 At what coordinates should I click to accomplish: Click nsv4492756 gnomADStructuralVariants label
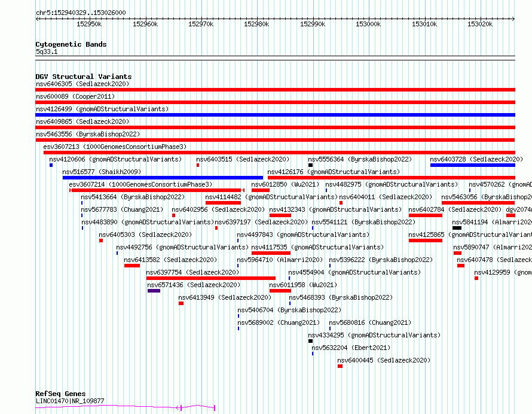[182, 247]
